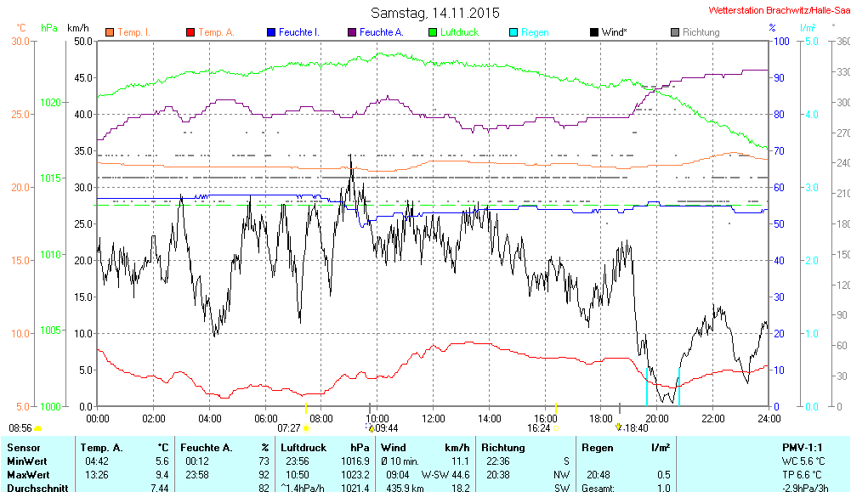Click the sunrise marker at 07:27
Image resolution: width=868 pixels, height=492 pixels.
click(307, 428)
